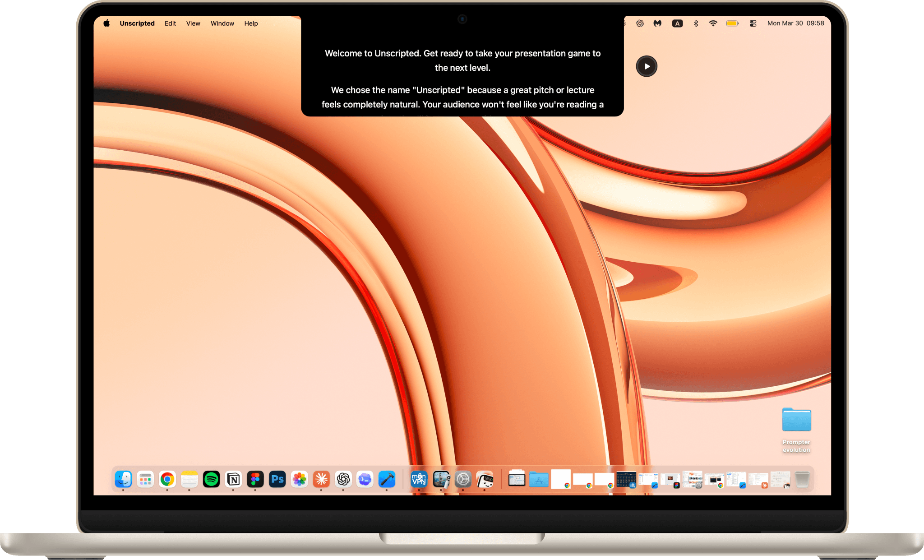The height and width of the screenshot is (560, 924).
Task: Open System Settings gear in dock
Action: pos(463,479)
